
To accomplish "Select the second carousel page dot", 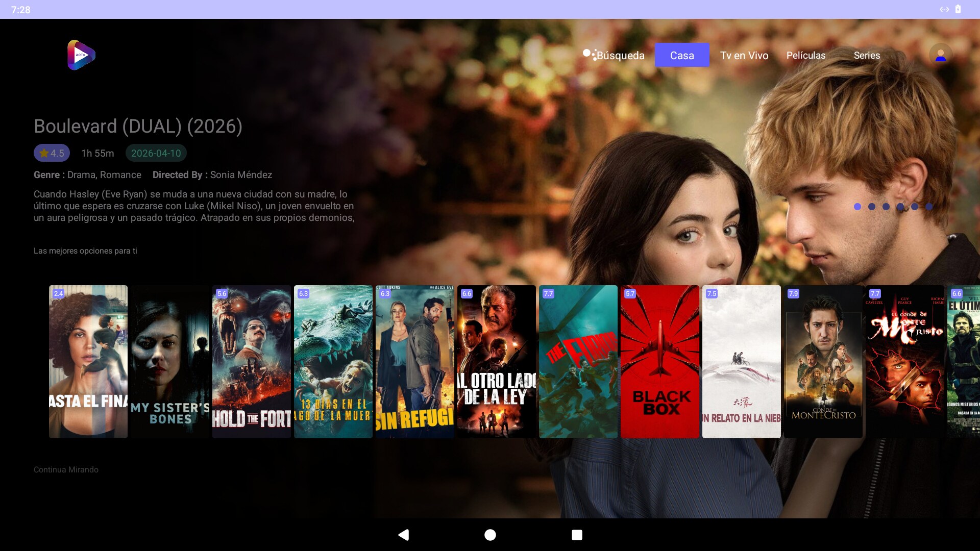I will 872,207.
